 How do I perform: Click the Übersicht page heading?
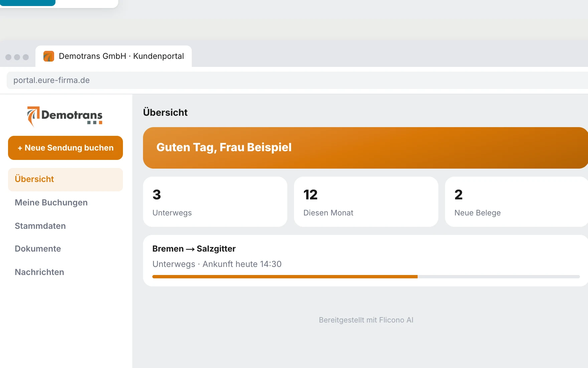click(165, 112)
